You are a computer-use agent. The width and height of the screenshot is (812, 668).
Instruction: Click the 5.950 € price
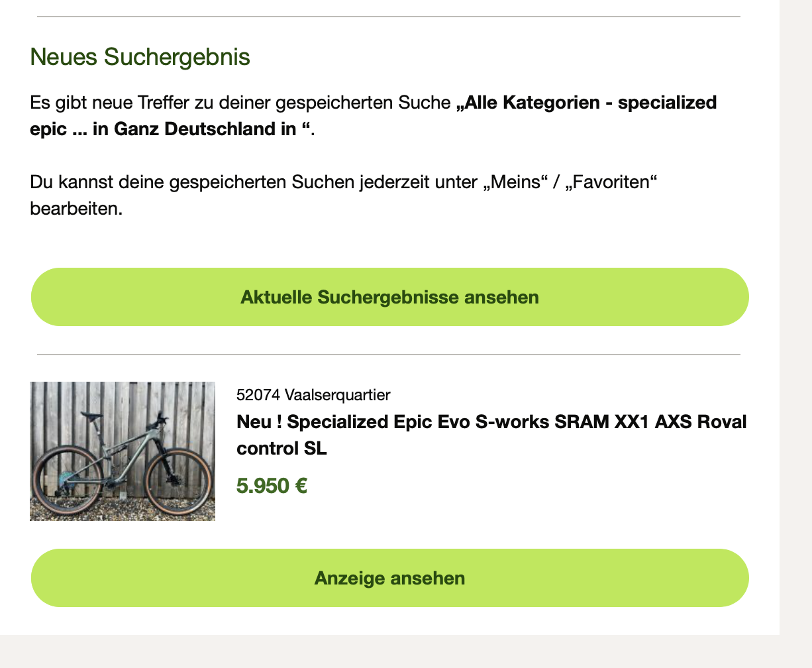[x=272, y=486]
